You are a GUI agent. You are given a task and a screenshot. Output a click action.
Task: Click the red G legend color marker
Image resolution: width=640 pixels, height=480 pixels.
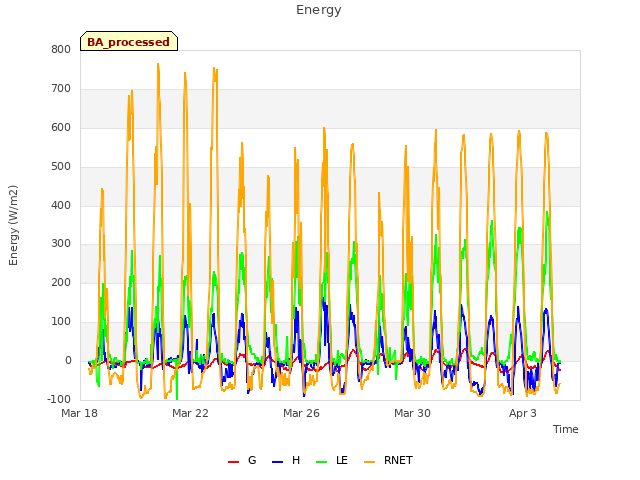[233, 462]
